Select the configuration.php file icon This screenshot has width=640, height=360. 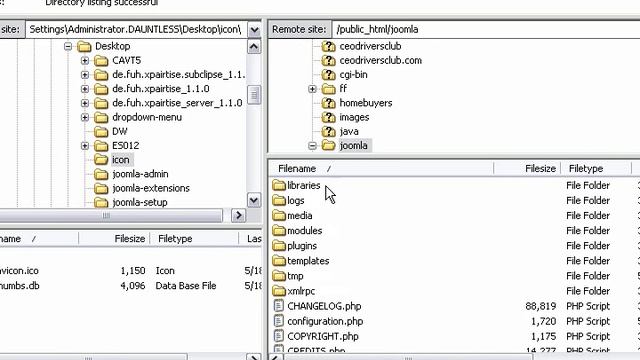279,321
